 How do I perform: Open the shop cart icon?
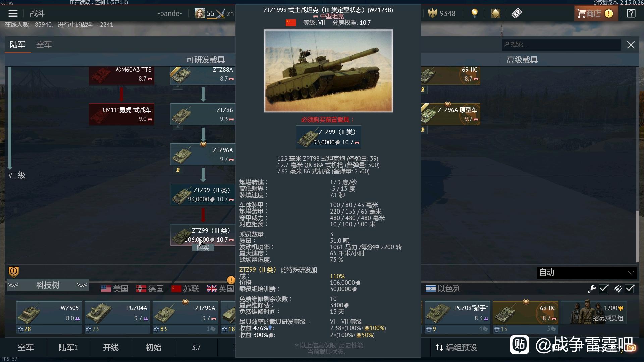[x=581, y=13]
